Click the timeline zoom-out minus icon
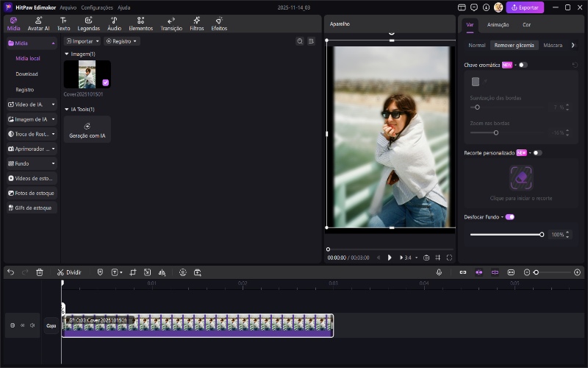The width and height of the screenshot is (588, 368). 527,272
